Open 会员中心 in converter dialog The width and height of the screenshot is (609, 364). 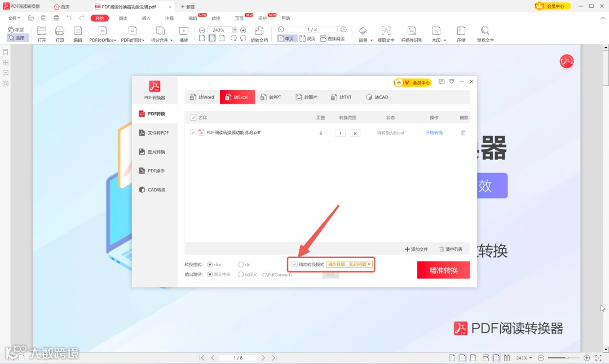pyautogui.click(x=412, y=83)
